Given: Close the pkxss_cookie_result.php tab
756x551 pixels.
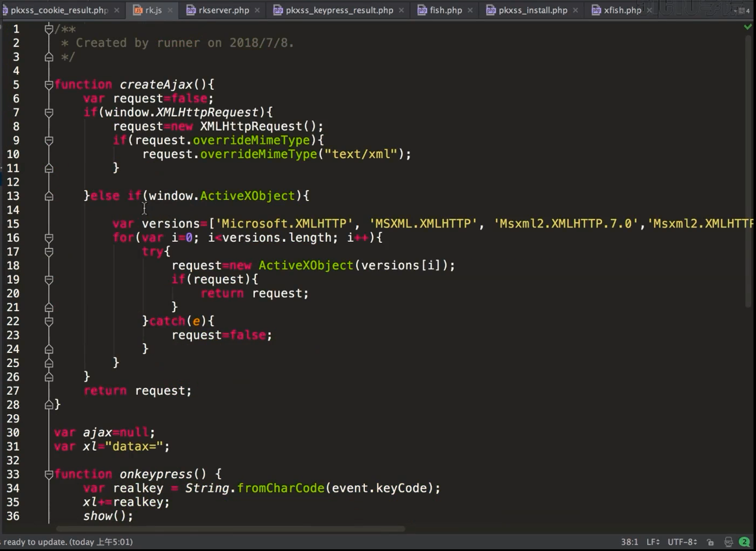Looking at the screenshot, I should 117,10.
